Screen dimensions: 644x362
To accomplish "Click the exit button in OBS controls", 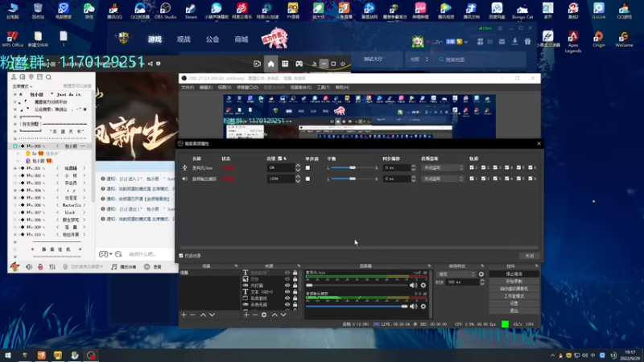I will pos(514,311).
